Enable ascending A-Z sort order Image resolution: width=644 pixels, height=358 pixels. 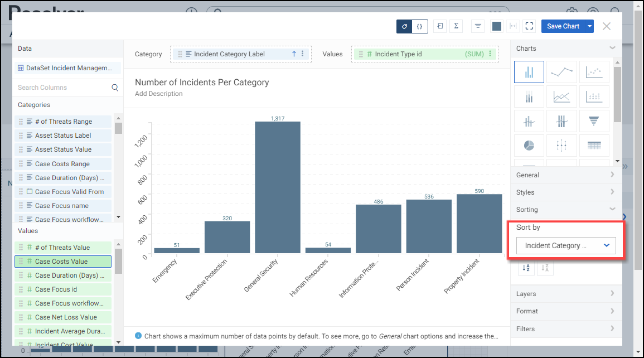click(525, 268)
